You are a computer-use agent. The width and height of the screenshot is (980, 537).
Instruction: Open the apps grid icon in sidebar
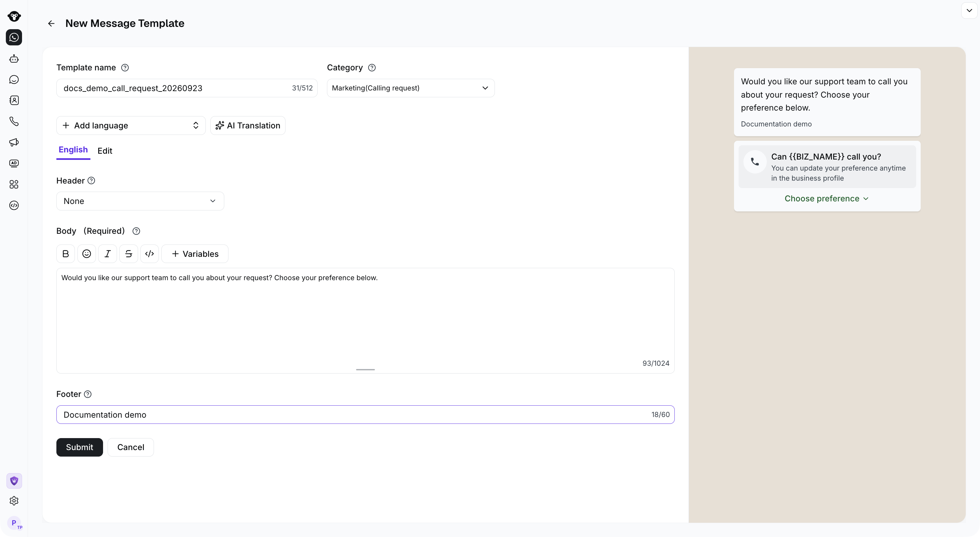(14, 185)
